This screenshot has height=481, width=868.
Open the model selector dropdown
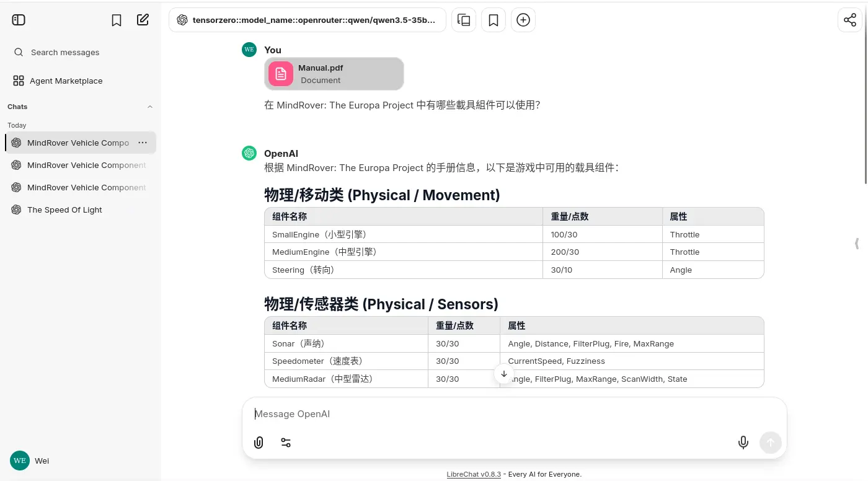308,20
